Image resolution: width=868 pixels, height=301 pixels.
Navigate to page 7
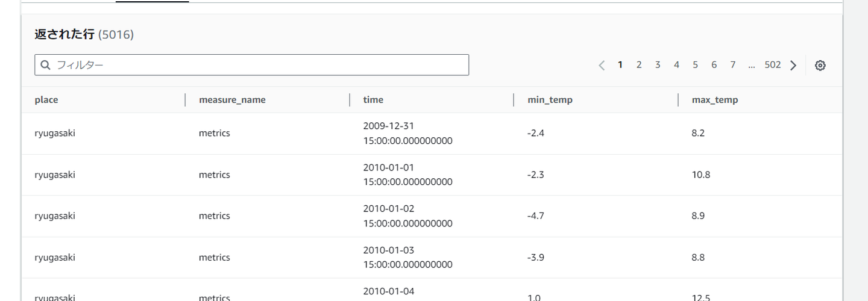pos(732,65)
